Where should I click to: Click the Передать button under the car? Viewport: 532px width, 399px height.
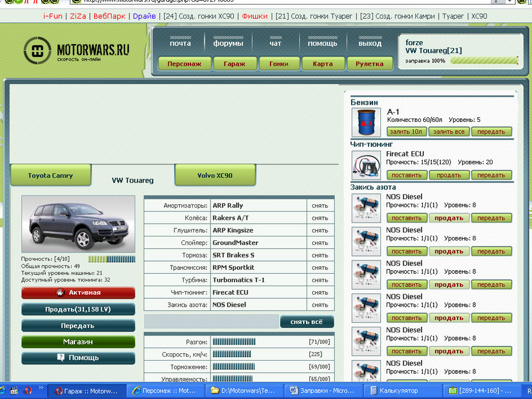[x=78, y=326]
